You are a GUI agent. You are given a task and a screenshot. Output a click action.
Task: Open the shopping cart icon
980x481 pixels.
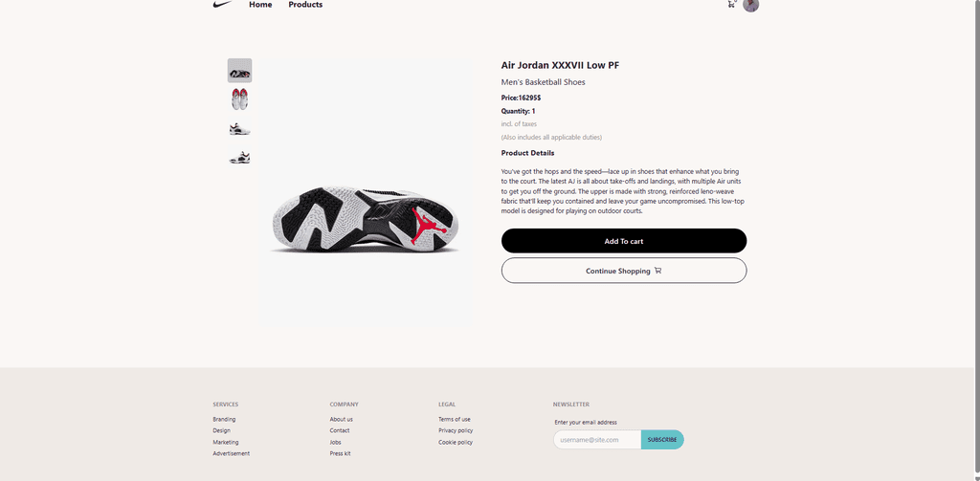731,5
